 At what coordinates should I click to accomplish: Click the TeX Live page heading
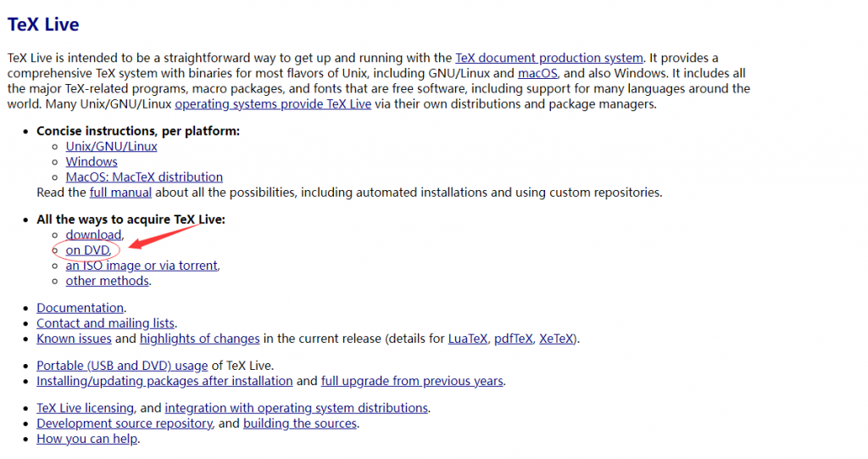coord(43,25)
